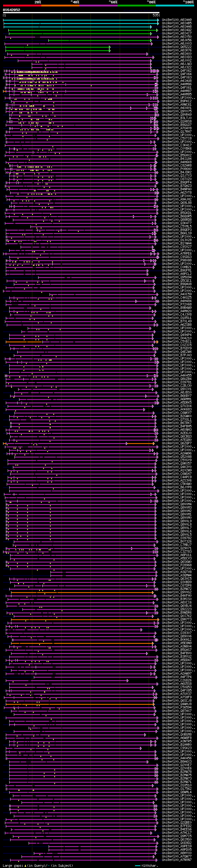The image size is (197, 868).
Task: Click the Large gaps legend text
Action: click(38, 865)
